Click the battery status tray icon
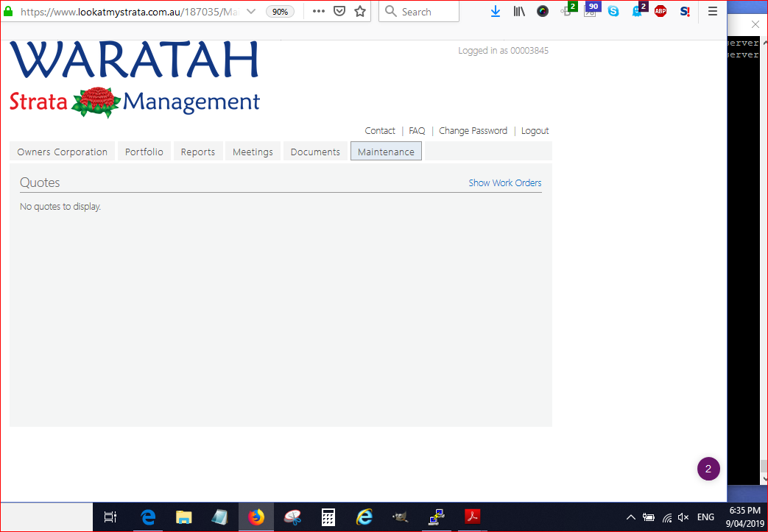This screenshot has height=532, width=768. coord(649,517)
